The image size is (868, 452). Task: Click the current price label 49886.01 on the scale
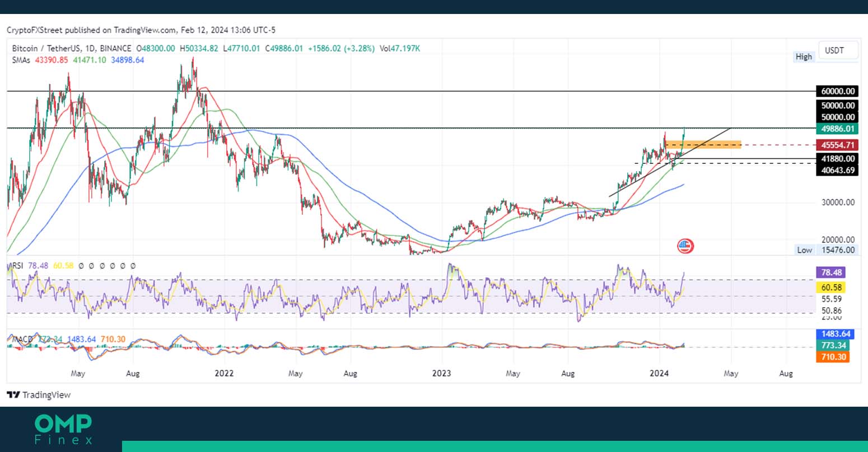[x=837, y=129]
